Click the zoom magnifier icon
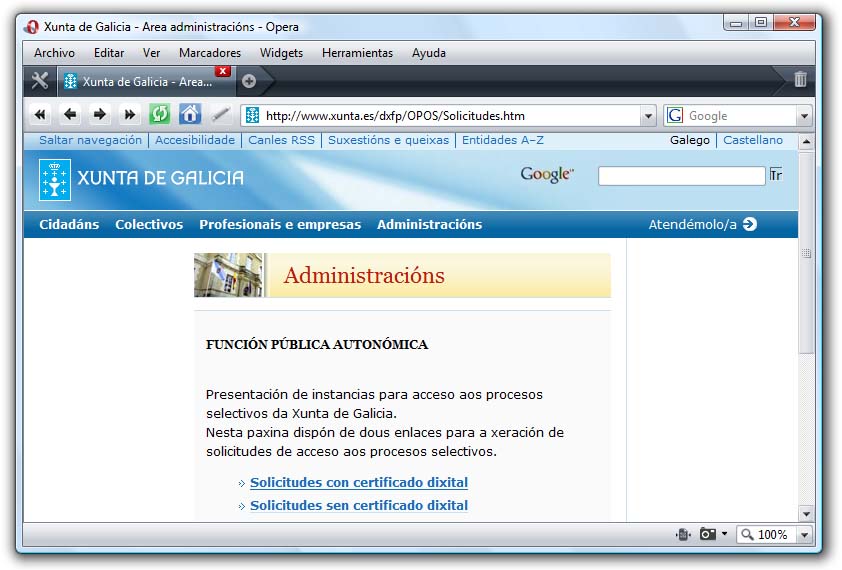The image size is (842, 570). pos(747,535)
